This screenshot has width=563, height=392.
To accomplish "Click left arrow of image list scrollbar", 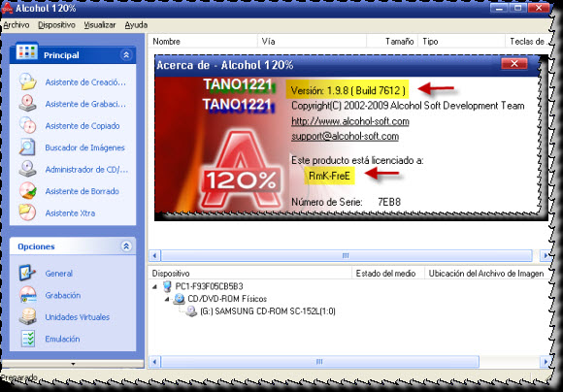I will (x=154, y=255).
